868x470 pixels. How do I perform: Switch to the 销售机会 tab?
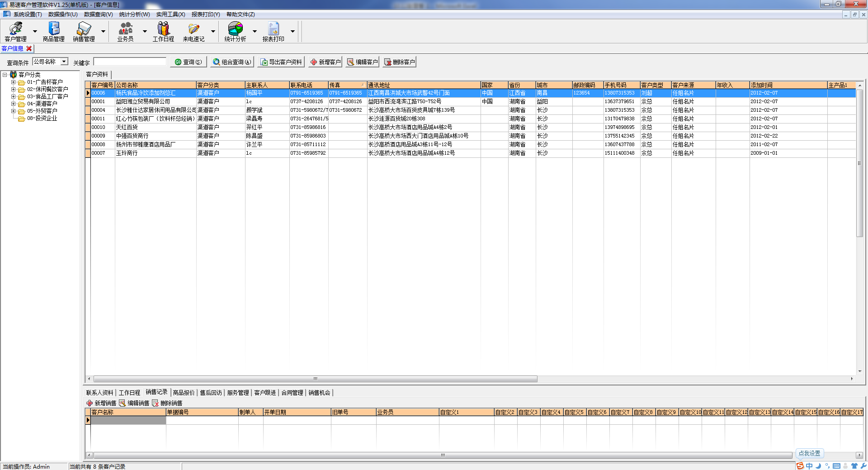[319, 393]
